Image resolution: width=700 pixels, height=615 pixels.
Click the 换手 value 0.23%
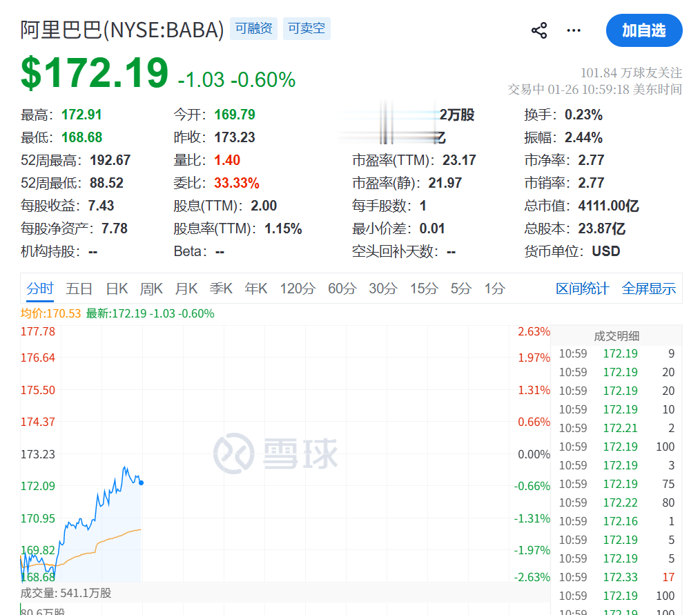pyautogui.click(x=583, y=115)
